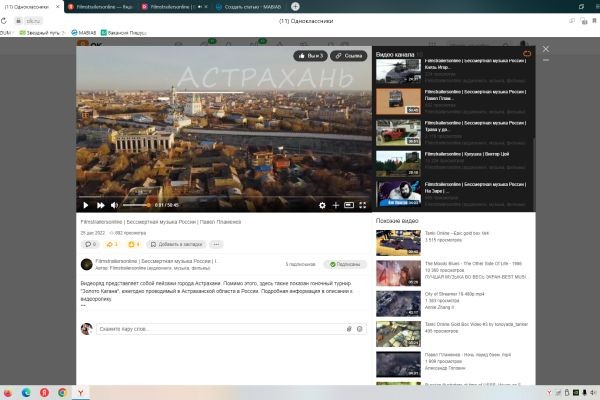This screenshot has height=400, width=600.
Task: Open a new browser tab
Action: point(295,7)
